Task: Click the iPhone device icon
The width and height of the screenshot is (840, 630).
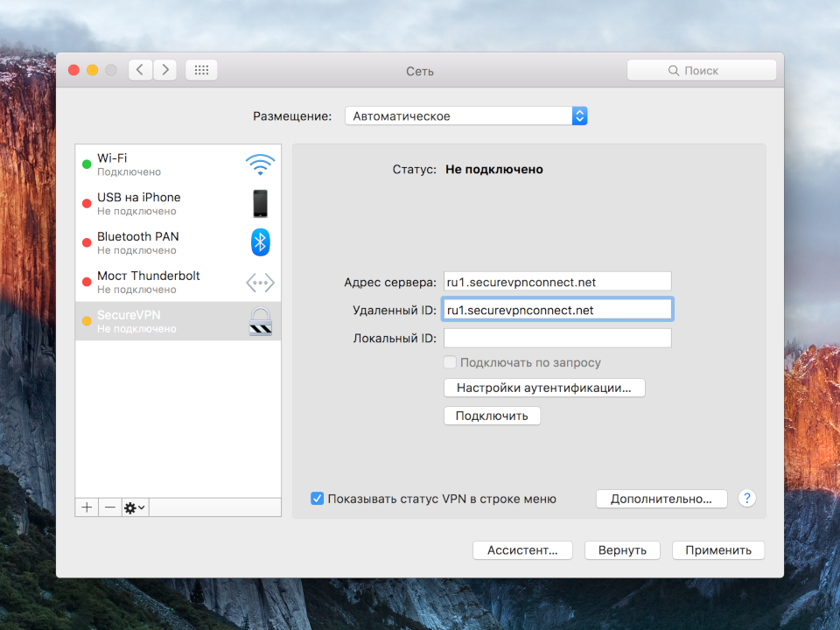Action: [x=261, y=204]
